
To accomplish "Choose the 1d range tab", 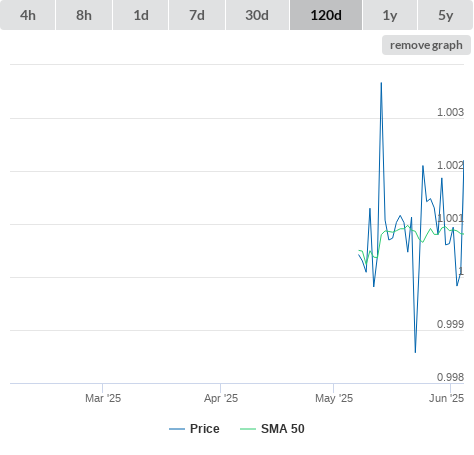I will [141, 15].
